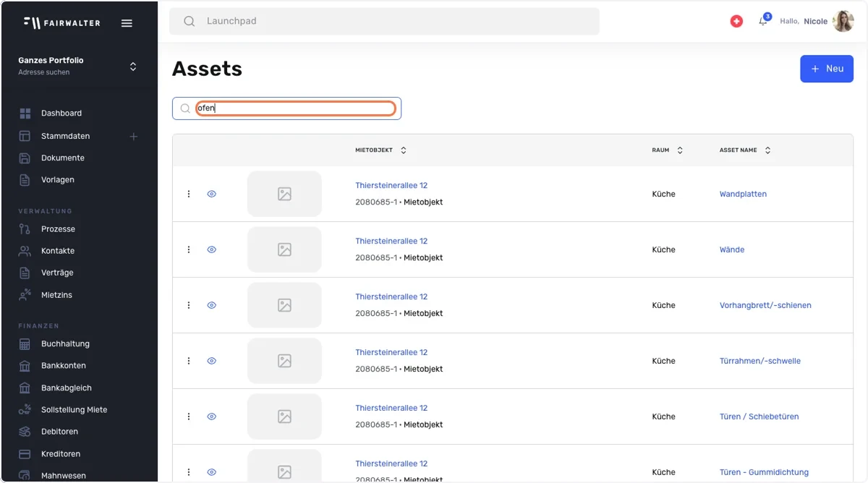This screenshot has width=868, height=483.
Task: Collapse sidebar using the hamburger menu icon
Action: coord(127,23)
